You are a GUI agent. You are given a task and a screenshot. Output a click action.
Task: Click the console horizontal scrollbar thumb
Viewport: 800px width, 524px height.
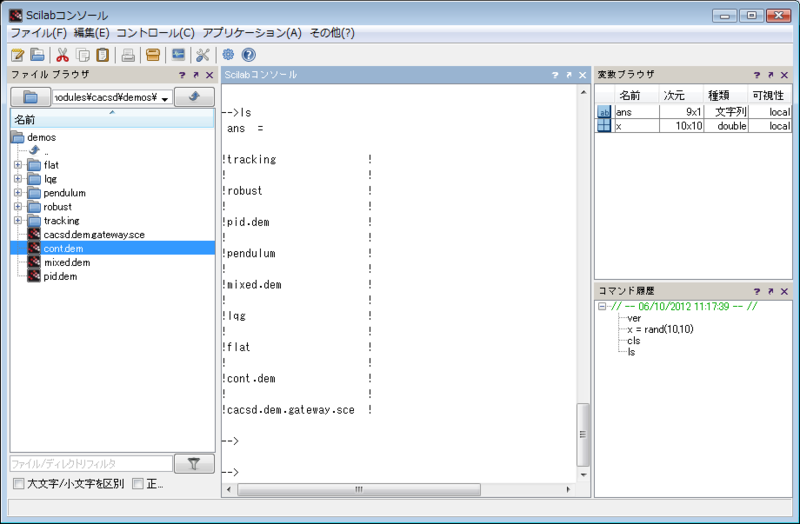tap(359, 489)
